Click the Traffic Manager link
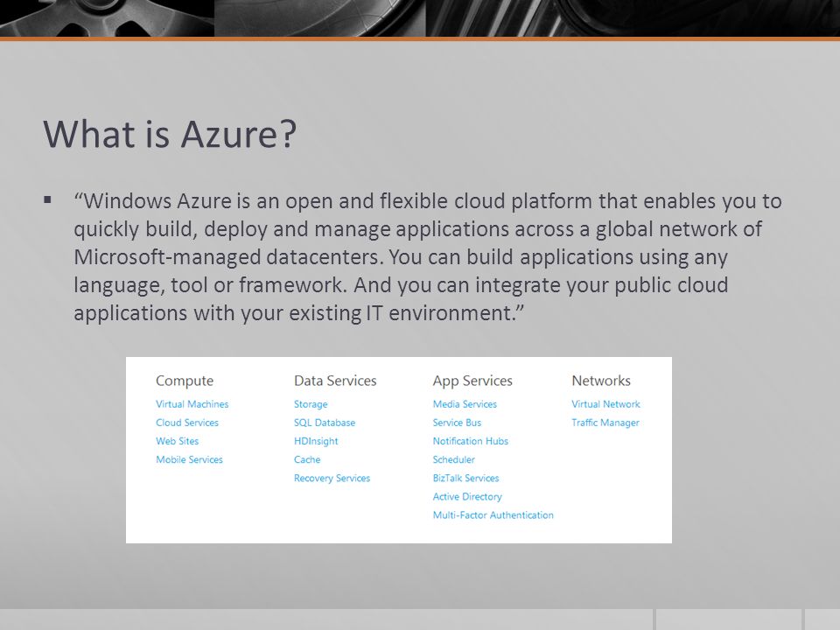The width and height of the screenshot is (840, 630). (605, 423)
